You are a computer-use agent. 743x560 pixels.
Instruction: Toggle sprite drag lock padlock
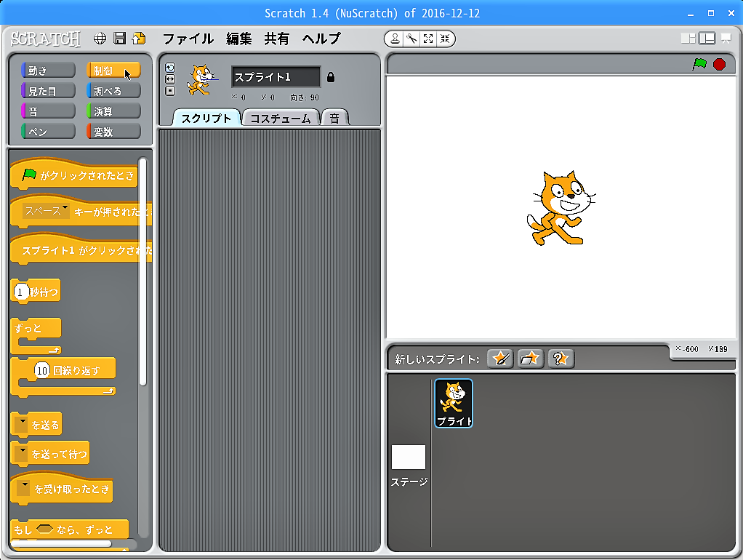(x=331, y=77)
